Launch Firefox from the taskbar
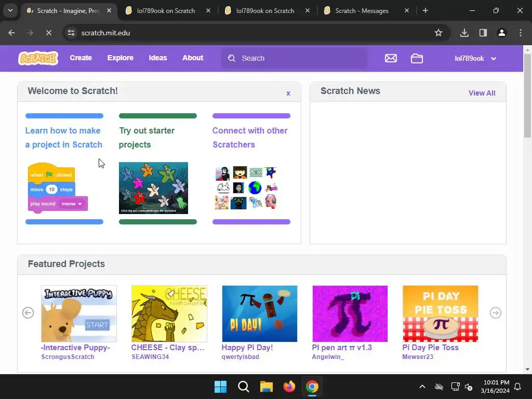Viewport: 532px width, 399px height. tap(289, 387)
